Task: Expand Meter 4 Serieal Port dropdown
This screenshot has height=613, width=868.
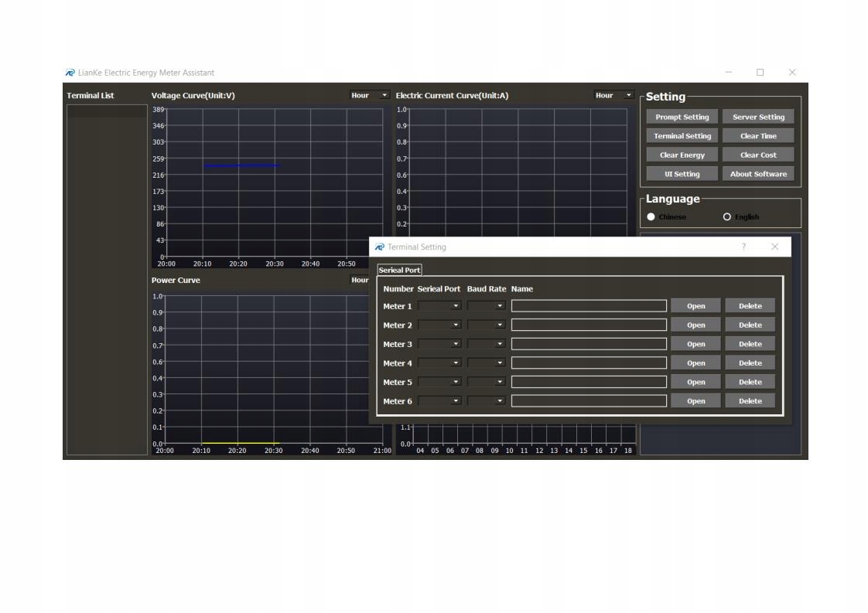Action: coord(439,363)
